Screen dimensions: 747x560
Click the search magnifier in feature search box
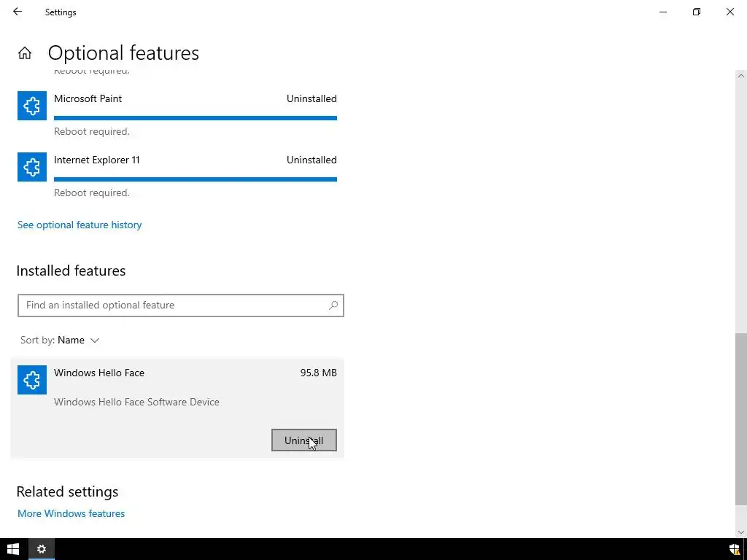(333, 306)
